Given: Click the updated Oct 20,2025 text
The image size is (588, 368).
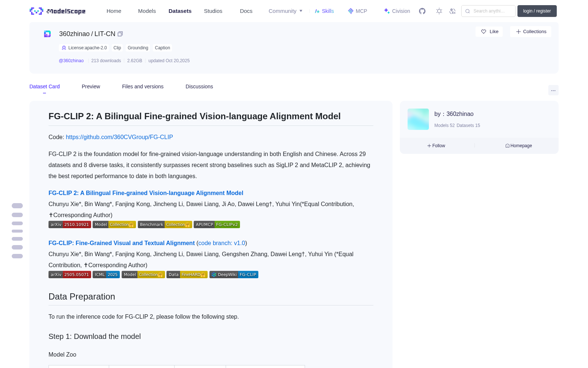Looking at the screenshot, I should point(169,61).
